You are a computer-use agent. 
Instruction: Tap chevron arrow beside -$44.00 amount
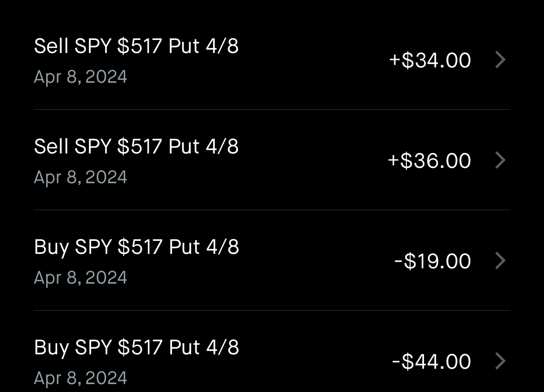click(500, 361)
